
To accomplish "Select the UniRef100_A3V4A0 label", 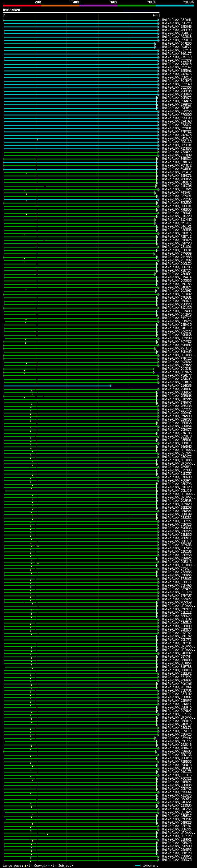I will [177, 738].
